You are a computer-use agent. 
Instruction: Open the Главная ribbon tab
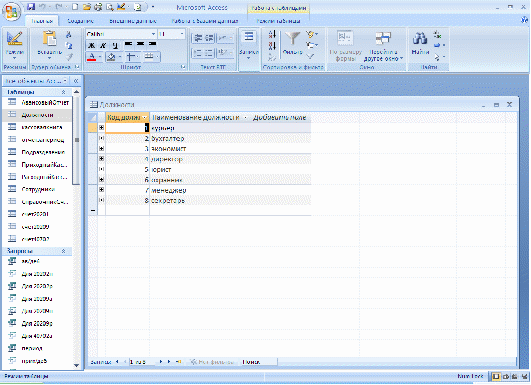click(x=42, y=21)
